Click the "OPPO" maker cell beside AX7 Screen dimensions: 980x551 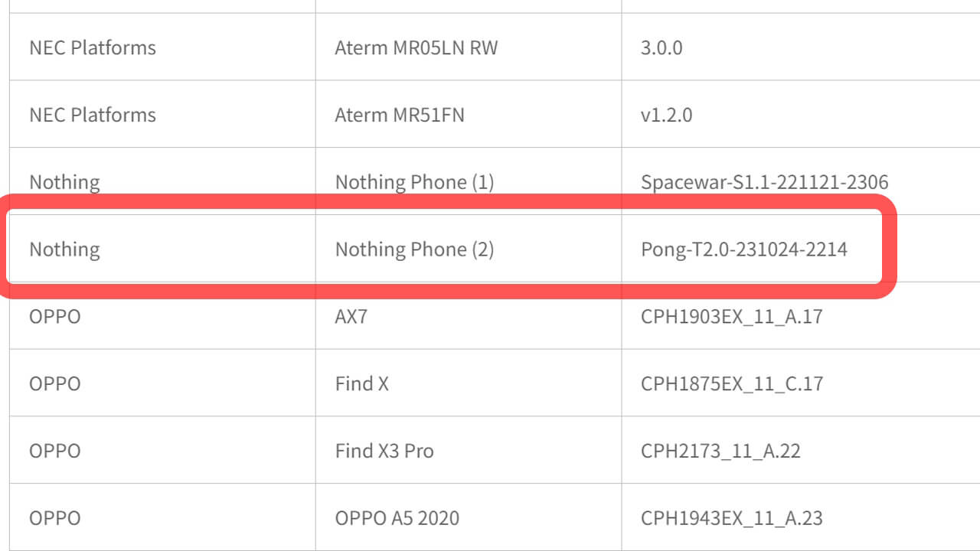click(x=54, y=316)
